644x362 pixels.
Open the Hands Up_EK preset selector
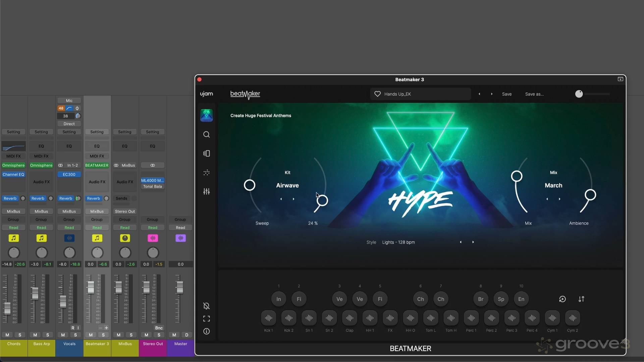[421, 94]
